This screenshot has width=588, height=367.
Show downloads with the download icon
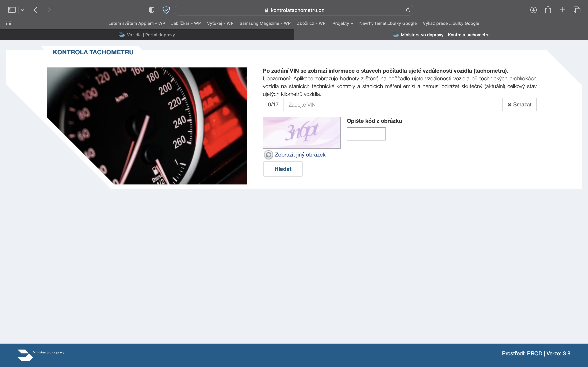(533, 10)
